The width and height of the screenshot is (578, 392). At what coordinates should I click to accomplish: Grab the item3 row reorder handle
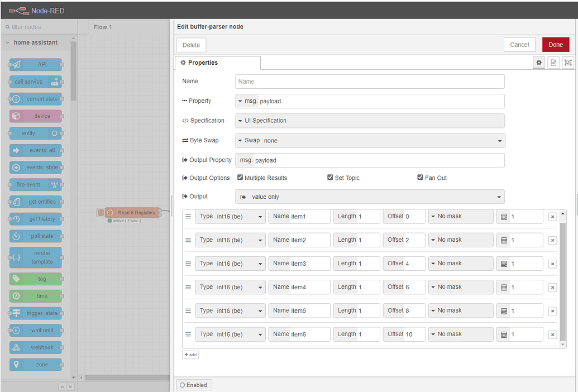(x=188, y=264)
